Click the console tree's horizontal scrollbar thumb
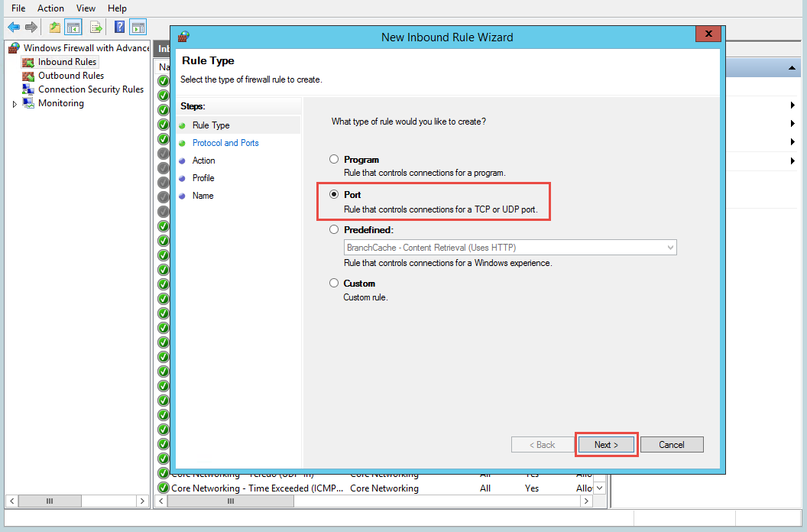Screen dimensions: 807x532 (x=50, y=501)
